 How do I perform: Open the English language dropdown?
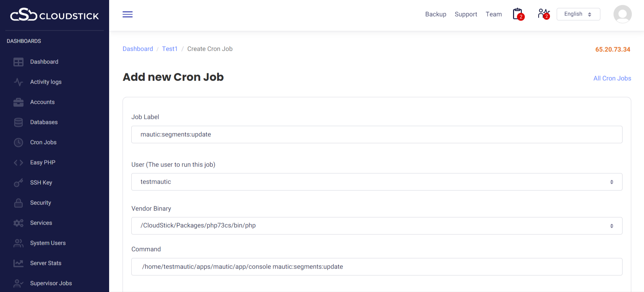(x=578, y=14)
